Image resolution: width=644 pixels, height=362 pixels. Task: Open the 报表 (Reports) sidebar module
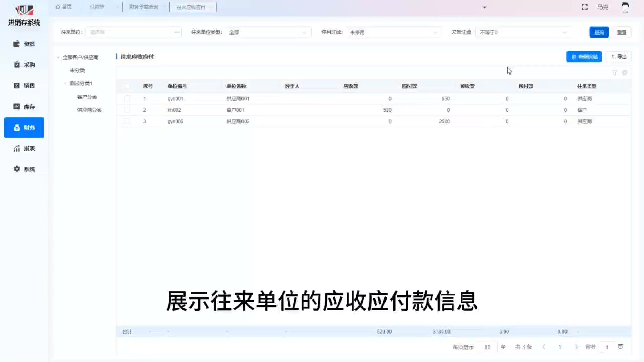point(24,149)
